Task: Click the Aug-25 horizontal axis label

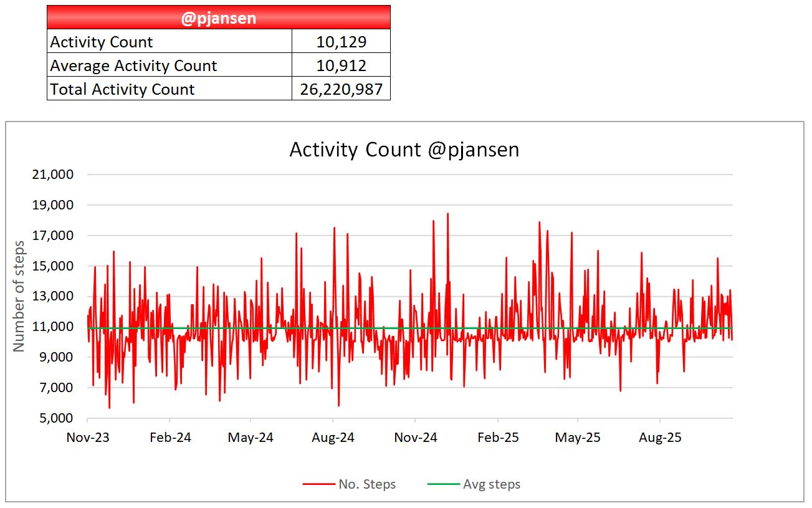Action: click(660, 438)
